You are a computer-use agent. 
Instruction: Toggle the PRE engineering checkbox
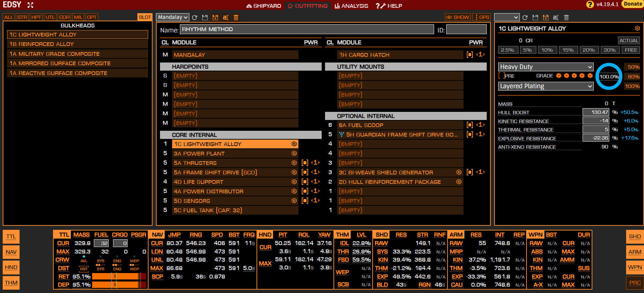pyautogui.click(x=502, y=76)
